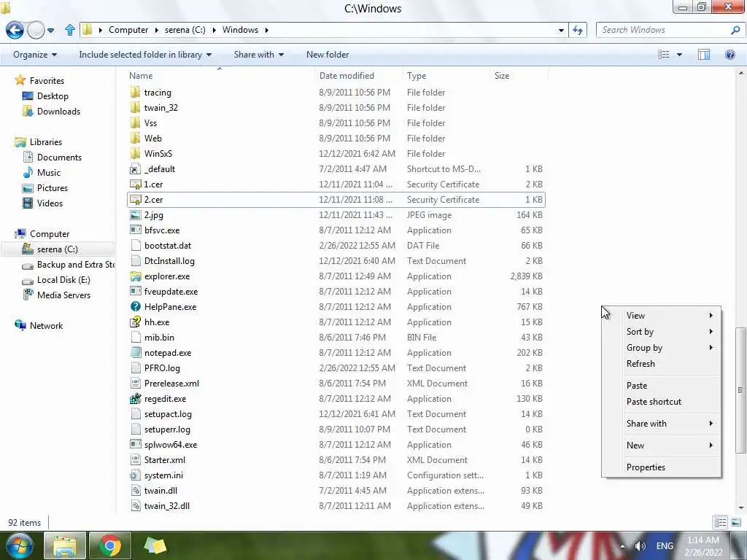Viewport: 747px width, 560px height.
Task: Open the Pictures library
Action: point(46,188)
